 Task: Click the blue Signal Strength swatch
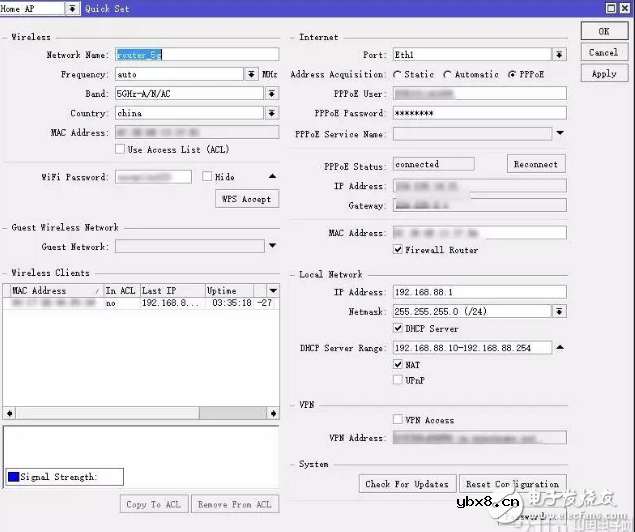point(13,477)
